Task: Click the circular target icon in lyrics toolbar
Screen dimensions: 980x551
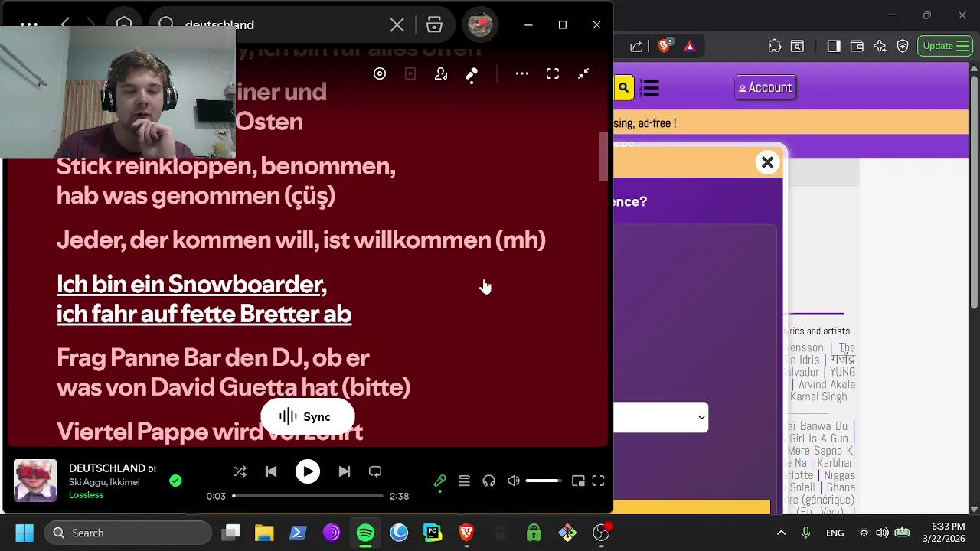Action: click(380, 73)
